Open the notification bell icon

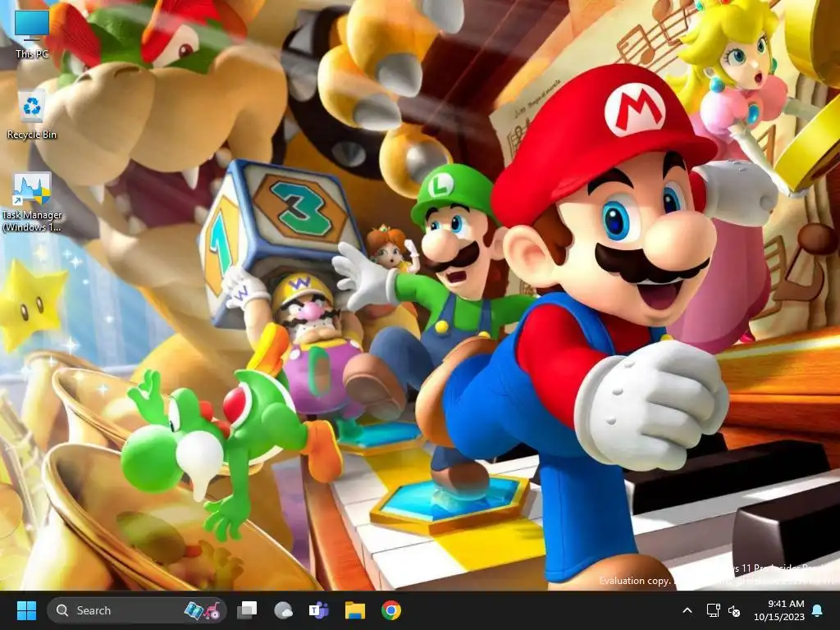pyautogui.click(x=818, y=610)
